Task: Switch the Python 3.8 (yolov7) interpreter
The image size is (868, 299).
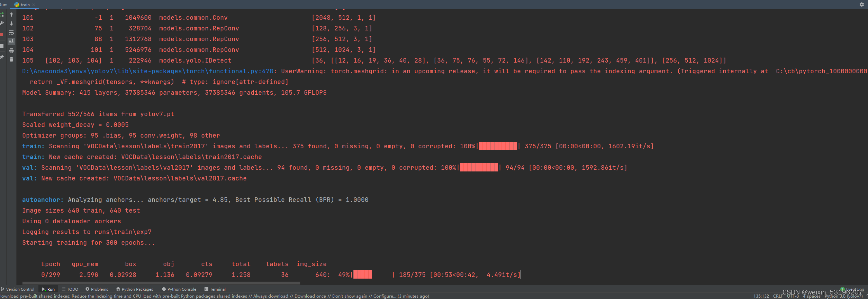Action: pyautogui.click(x=843, y=296)
